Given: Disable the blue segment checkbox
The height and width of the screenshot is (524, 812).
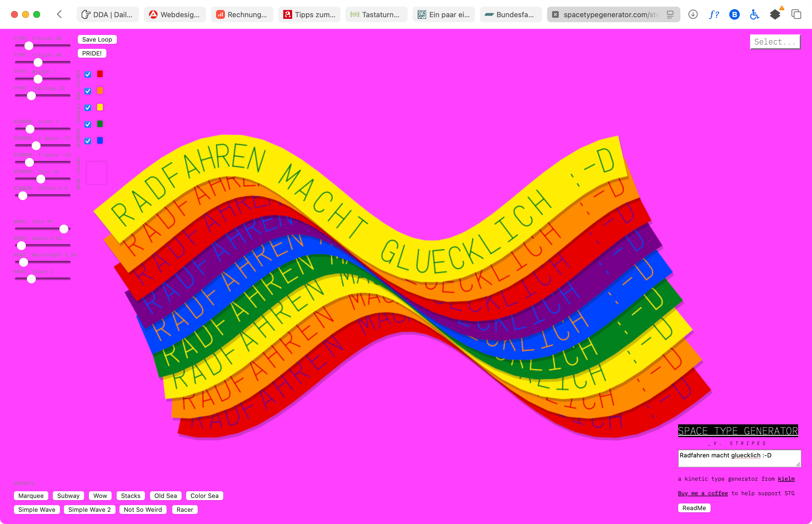Looking at the screenshot, I should click(x=88, y=141).
